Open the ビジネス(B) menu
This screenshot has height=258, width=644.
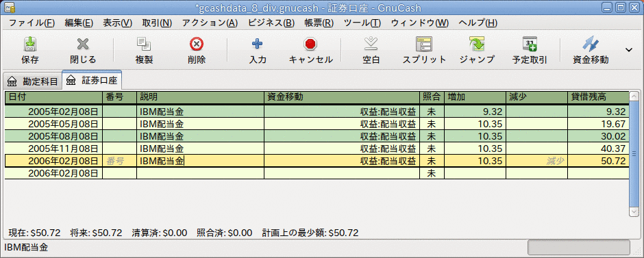(x=271, y=23)
